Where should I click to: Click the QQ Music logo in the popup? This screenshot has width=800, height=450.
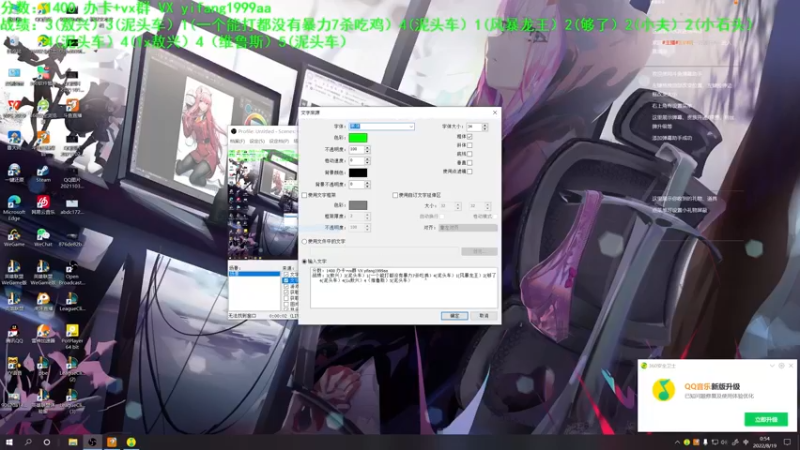(664, 390)
